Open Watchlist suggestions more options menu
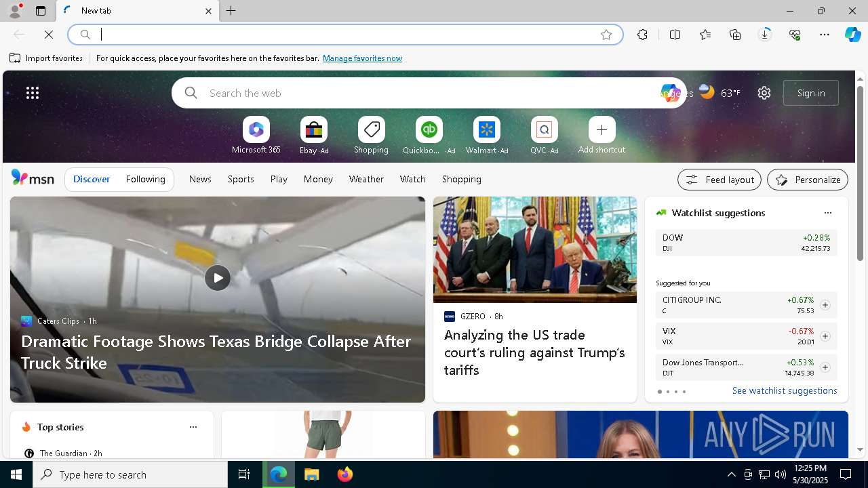This screenshot has width=868, height=488. click(x=827, y=213)
